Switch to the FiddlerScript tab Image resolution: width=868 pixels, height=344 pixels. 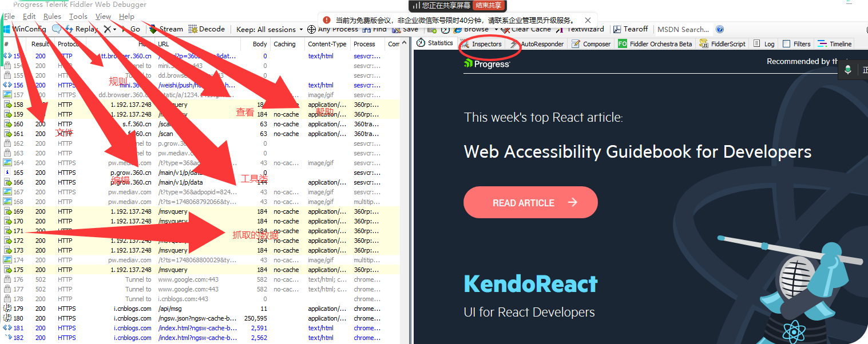723,44
